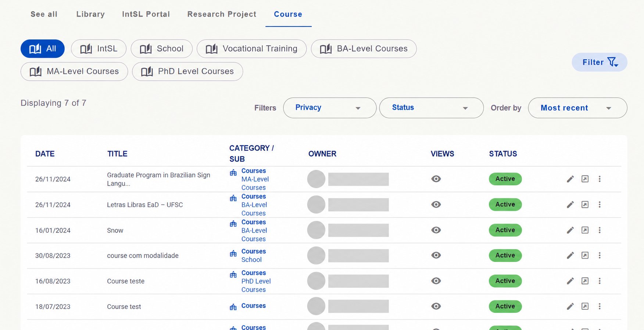Click the pencil icon for Snow row
644x330 pixels.
click(570, 230)
